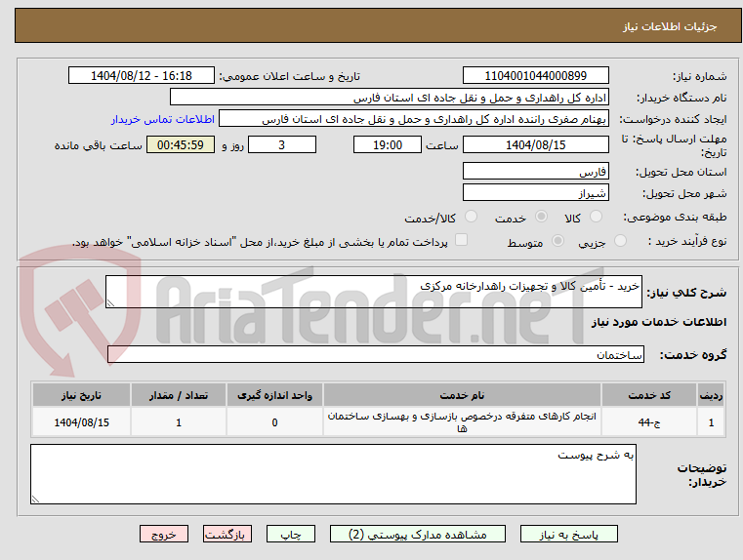Click the service name cell انجام کارهای متفرقه

462,422
